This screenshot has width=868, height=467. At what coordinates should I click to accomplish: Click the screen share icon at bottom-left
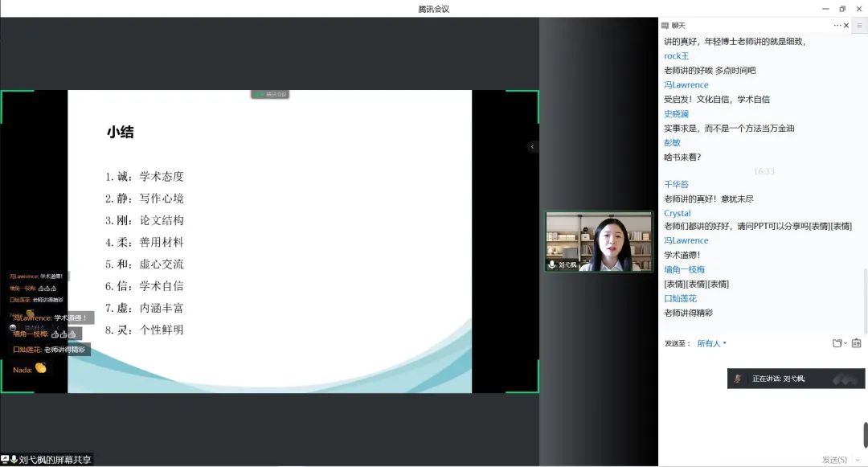point(6,460)
